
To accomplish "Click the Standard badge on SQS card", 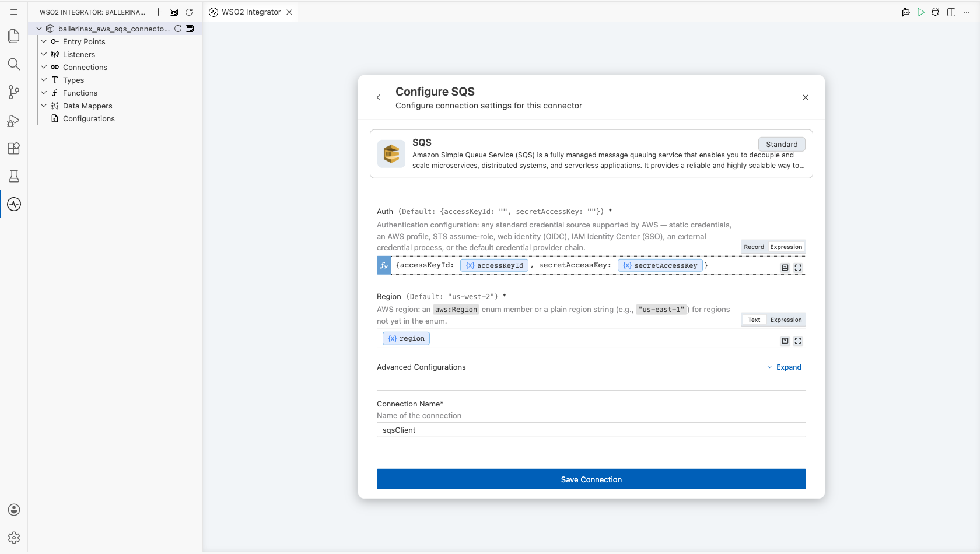I will tap(782, 144).
